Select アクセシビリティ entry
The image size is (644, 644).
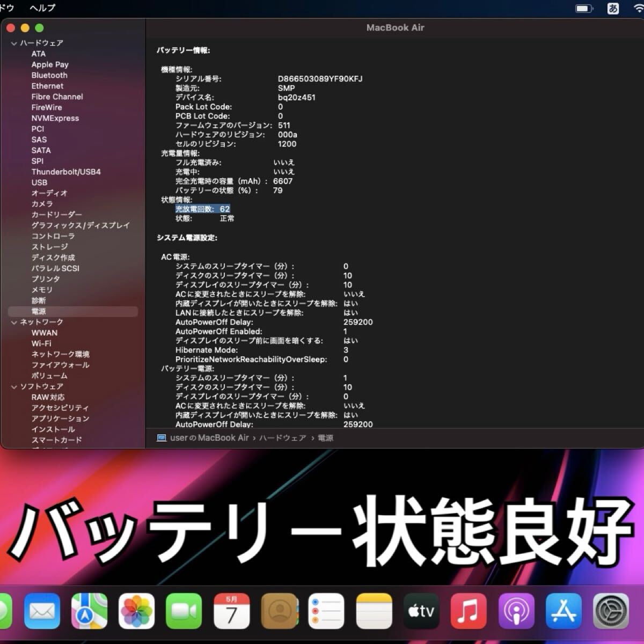(x=60, y=408)
